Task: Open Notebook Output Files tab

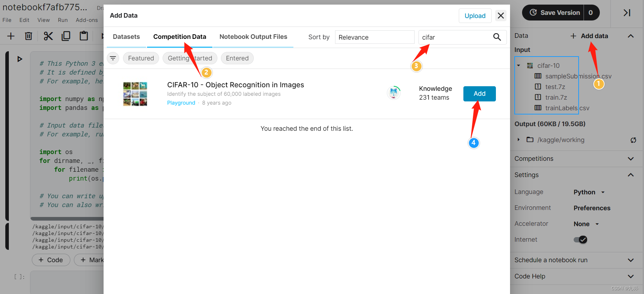Action: click(x=253, y=37)
